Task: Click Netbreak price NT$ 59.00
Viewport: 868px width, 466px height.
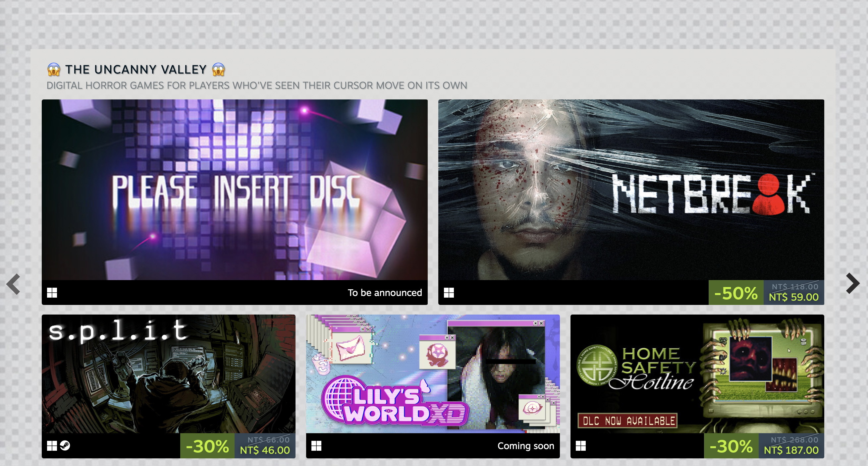Action: (793, 297)
